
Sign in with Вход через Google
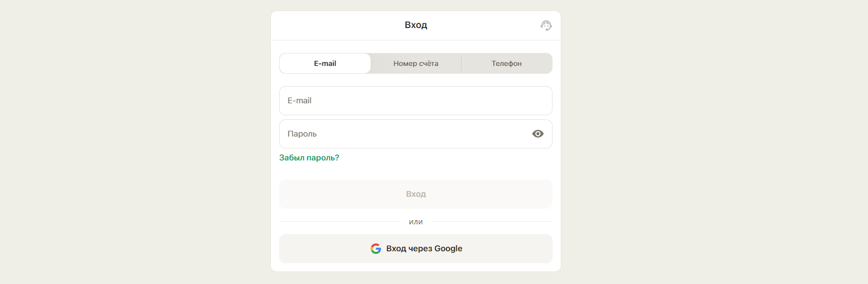click(416, 249)
